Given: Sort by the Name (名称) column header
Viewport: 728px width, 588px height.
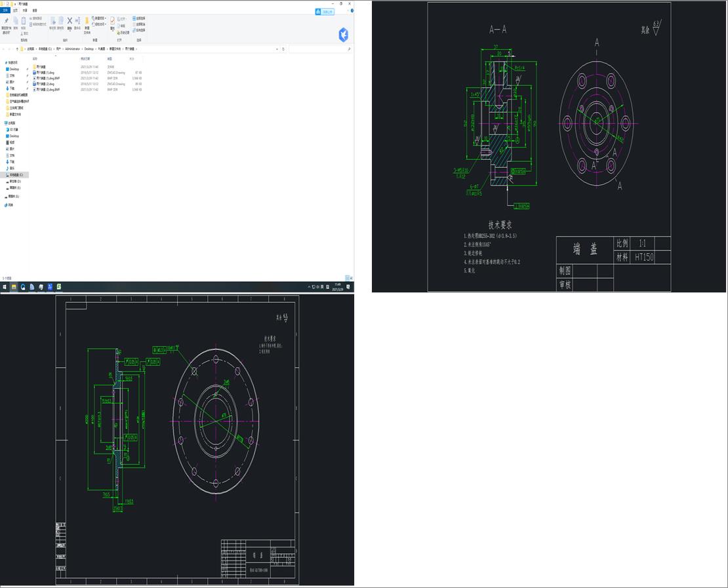Looking at the screenshot, I should 35,59.
